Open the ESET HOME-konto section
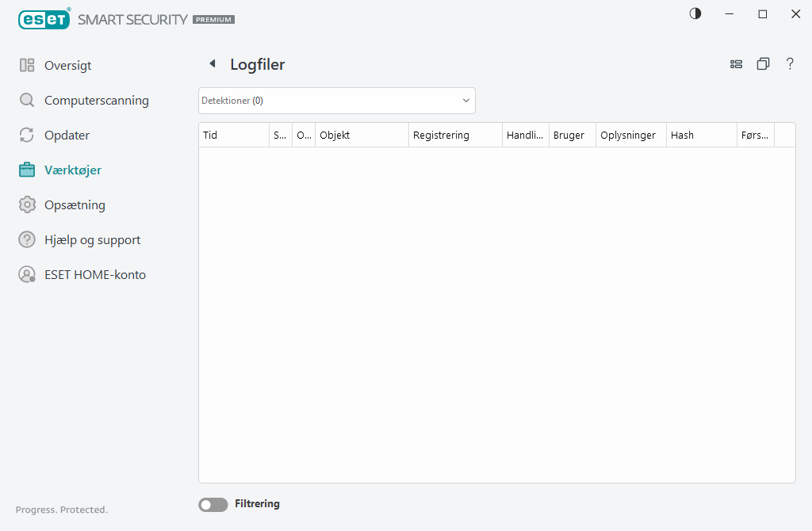Viewport: 812px width, 531px height. [95, 274]
